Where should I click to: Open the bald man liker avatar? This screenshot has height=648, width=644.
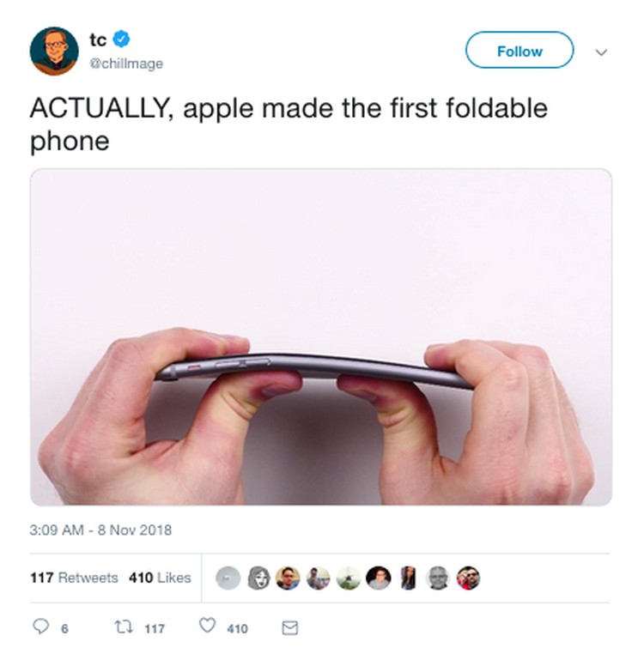[x=438, y=578]
